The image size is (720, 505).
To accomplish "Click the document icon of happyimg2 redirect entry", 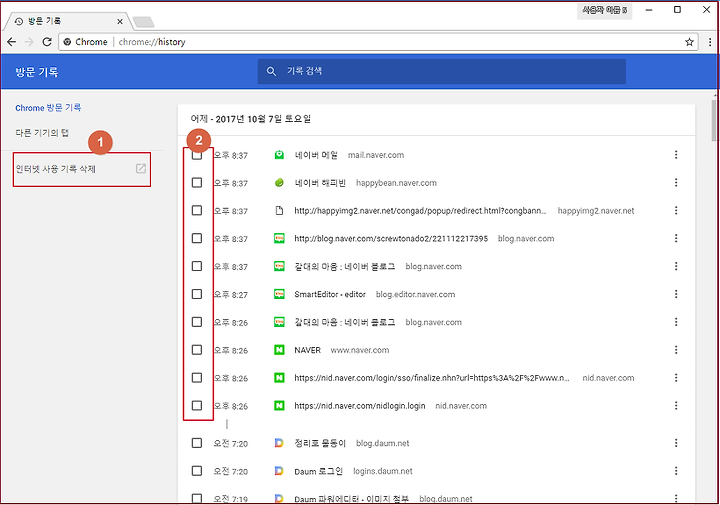I will (279, 211).
